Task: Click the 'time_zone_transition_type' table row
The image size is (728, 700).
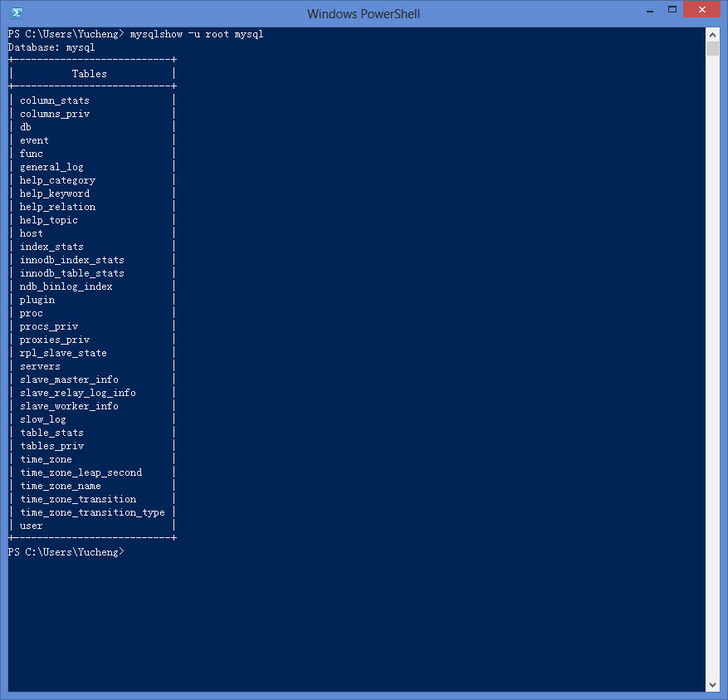Action: [92, 512]
